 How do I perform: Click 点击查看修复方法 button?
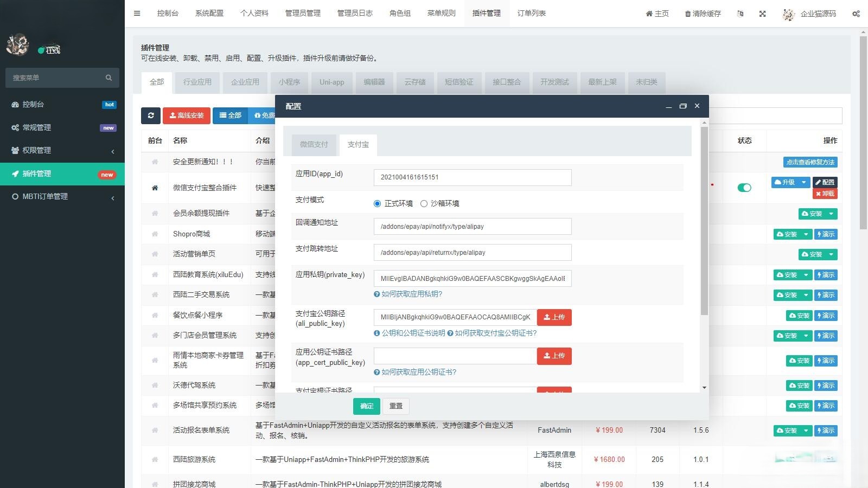click(x=810, y=162)
